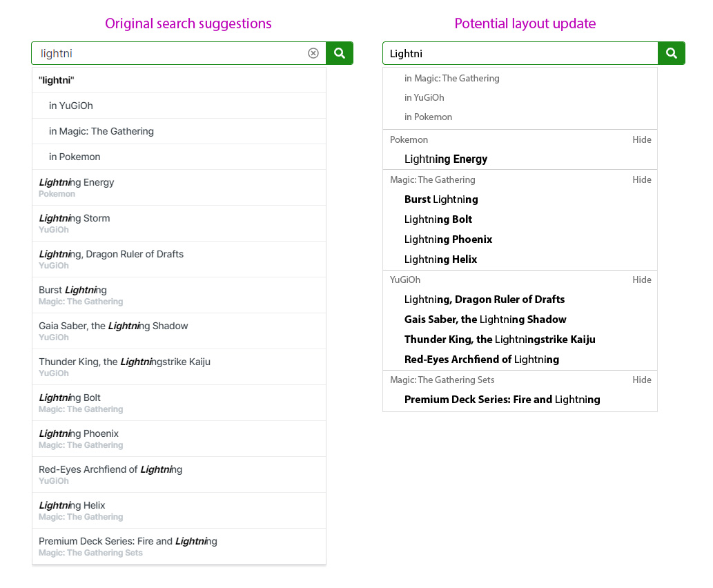Pick Thunder King, the Lightningstrike Kaiju under the YuGiOh group
The height and width of the screenshot is (588, 713).
pos(500,340)
